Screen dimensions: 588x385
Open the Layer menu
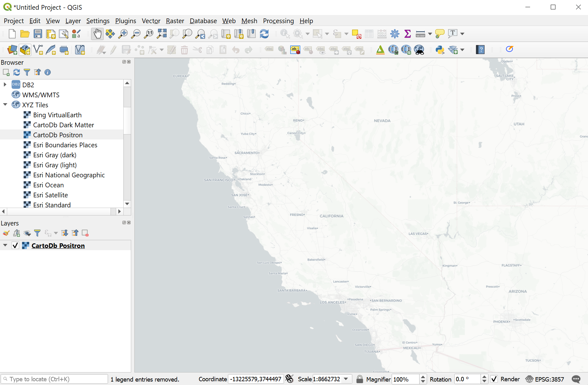(x=73, y=21)
